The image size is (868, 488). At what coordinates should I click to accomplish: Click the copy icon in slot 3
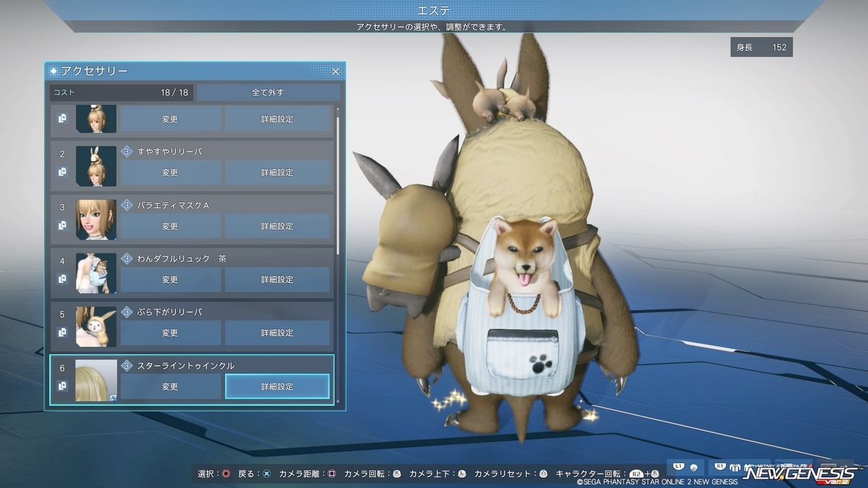coord(62,225)
